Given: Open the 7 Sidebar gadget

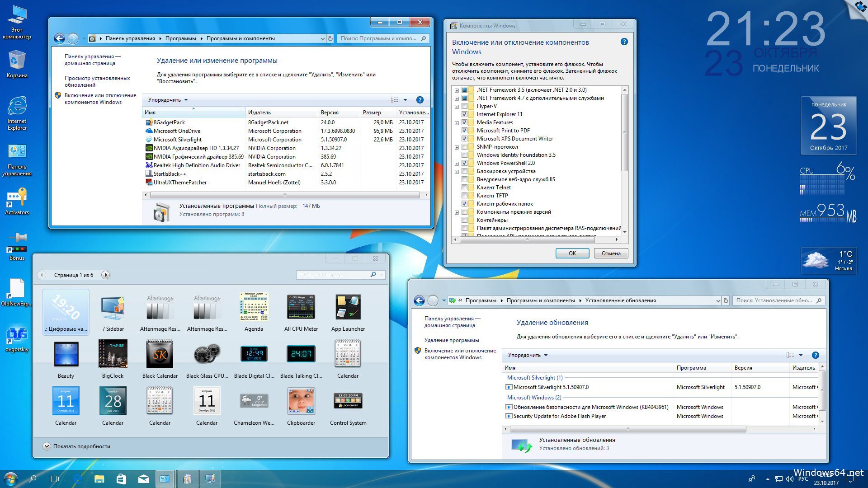Looking at the screenshot, I should (114, 307).
